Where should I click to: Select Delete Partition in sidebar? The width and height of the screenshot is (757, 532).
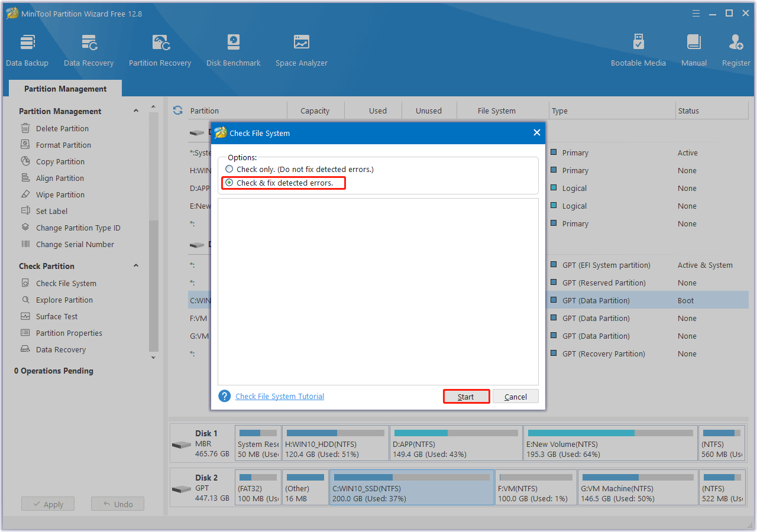coord(62,128)
